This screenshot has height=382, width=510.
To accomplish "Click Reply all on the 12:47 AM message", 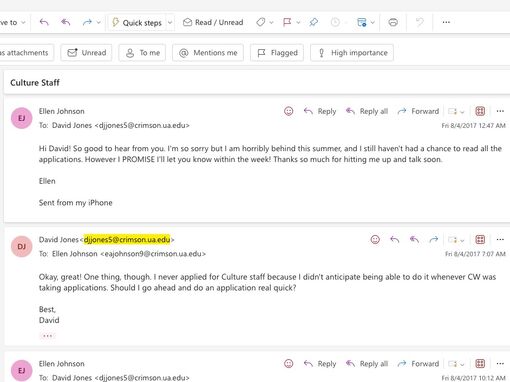I will pos(367,111).
